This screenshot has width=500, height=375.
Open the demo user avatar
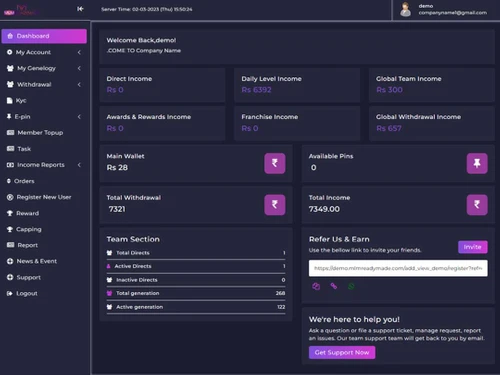coord(405,9)
